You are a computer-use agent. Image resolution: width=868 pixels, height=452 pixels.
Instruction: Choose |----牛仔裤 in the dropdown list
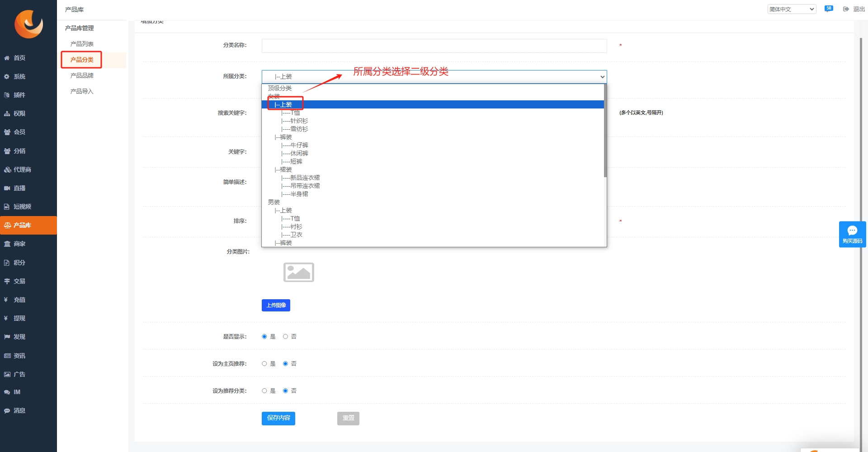[433, 145]
